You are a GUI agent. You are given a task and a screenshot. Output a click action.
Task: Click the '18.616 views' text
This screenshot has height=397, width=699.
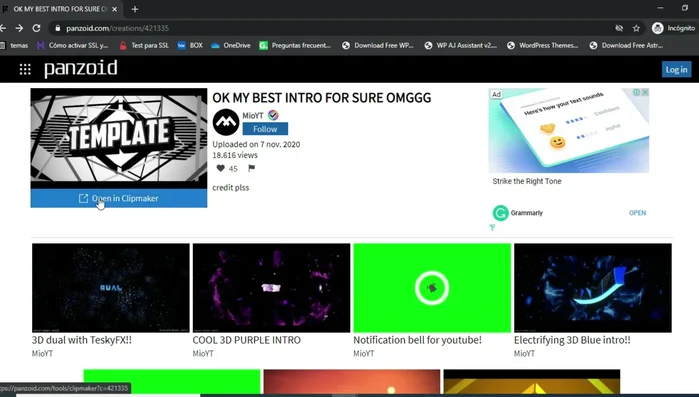pyautogui.click(x=235, y=155)
